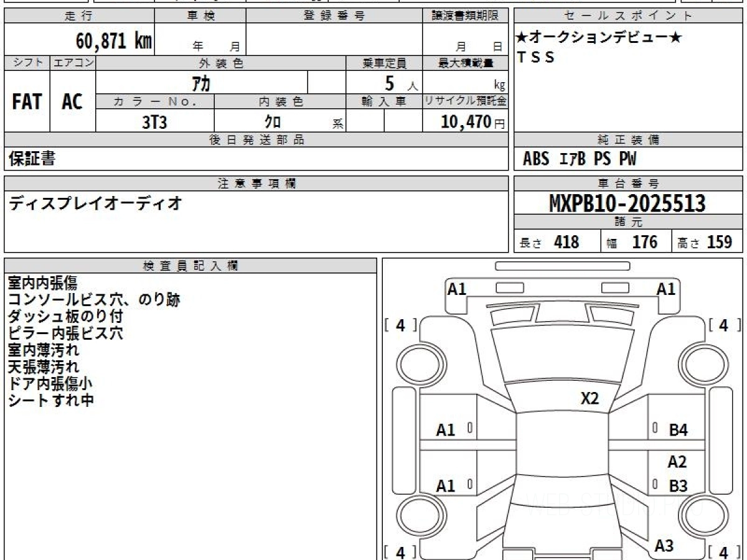Select the seating capacity value 5 人
The image size is (747, 560).
pos(401,83)
